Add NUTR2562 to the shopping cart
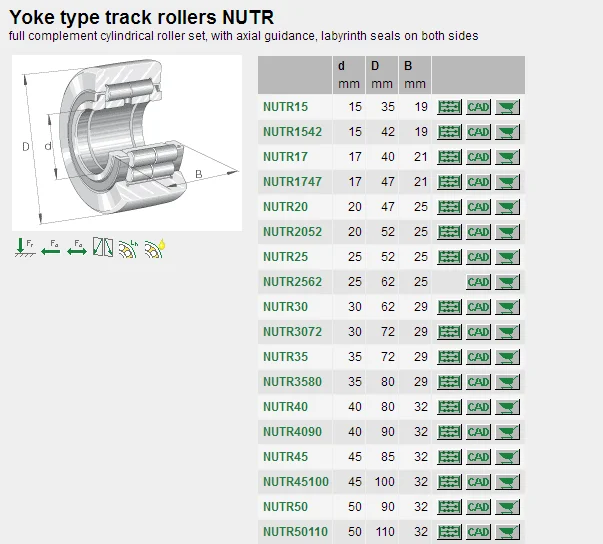The height and width of the screenshot is (544, 603). pos(507,282)
